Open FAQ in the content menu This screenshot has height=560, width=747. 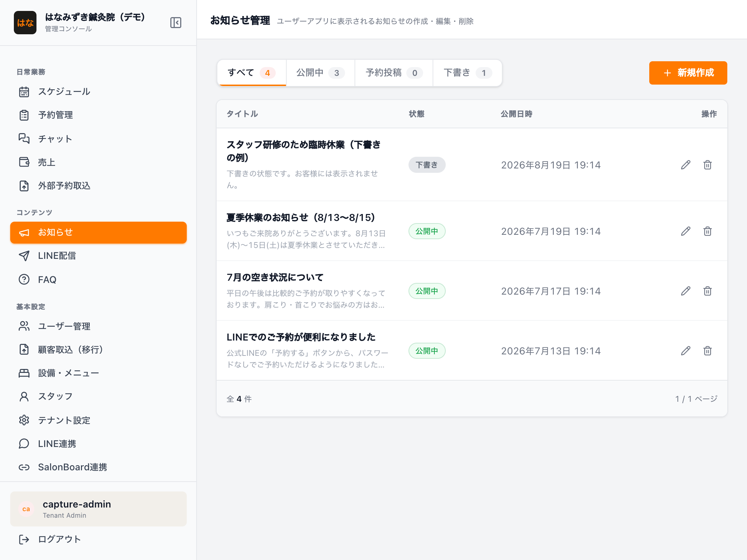click(x=98, y=279)
